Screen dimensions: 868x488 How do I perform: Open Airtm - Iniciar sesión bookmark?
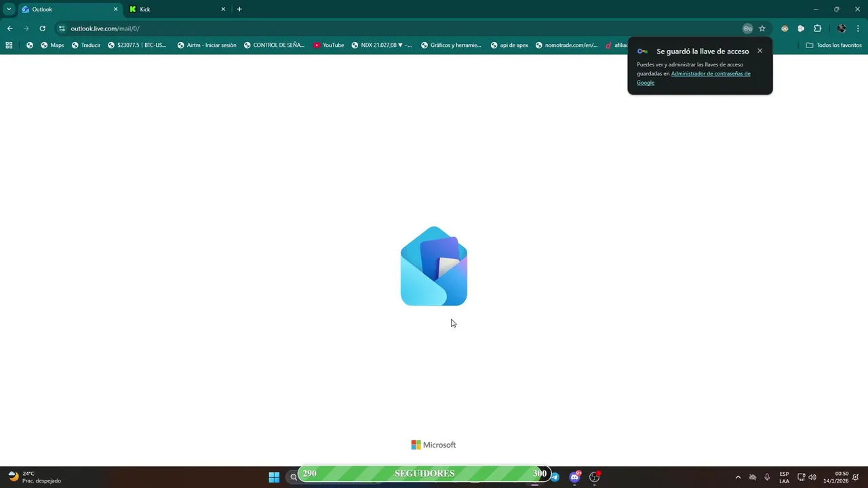click(207, 45)
